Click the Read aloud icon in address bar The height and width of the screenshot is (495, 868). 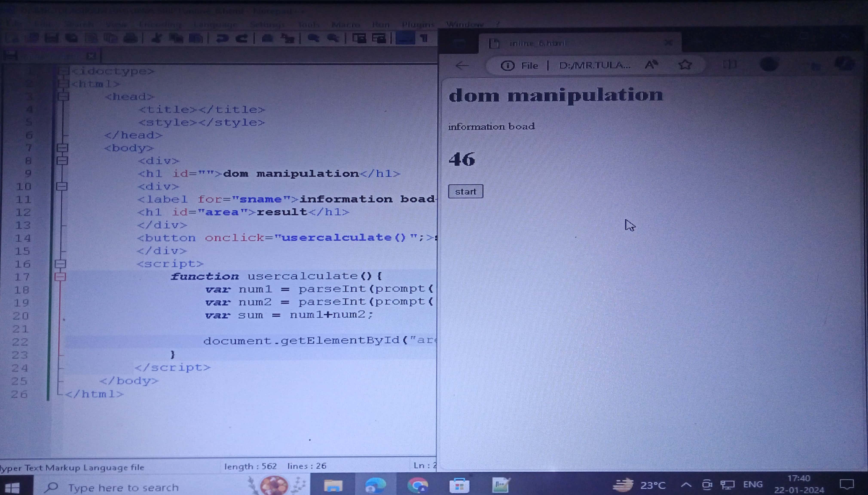tap(651, 65)
